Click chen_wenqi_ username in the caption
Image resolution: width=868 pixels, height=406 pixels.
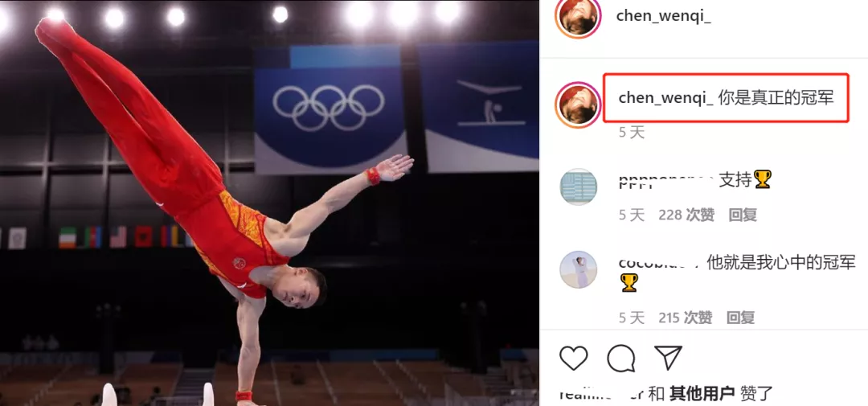point(666,98)
